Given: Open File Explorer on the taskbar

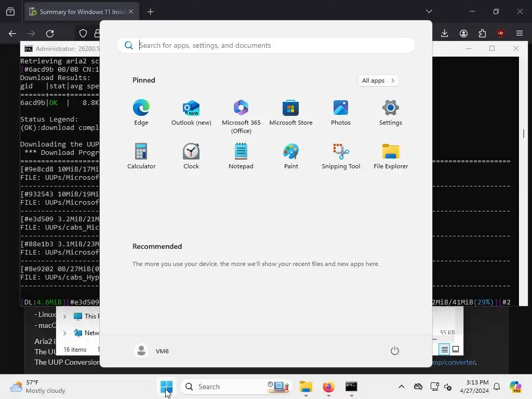Looking at the screenshot, I should [305, 387].
